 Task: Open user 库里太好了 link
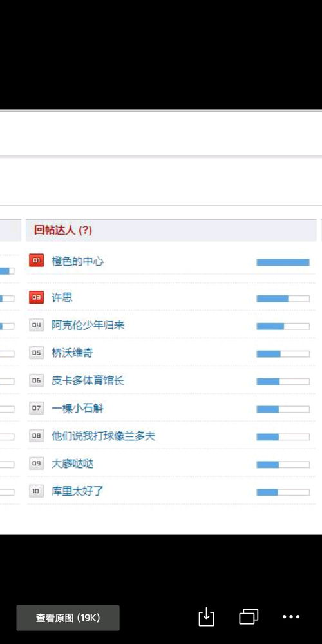77,491
